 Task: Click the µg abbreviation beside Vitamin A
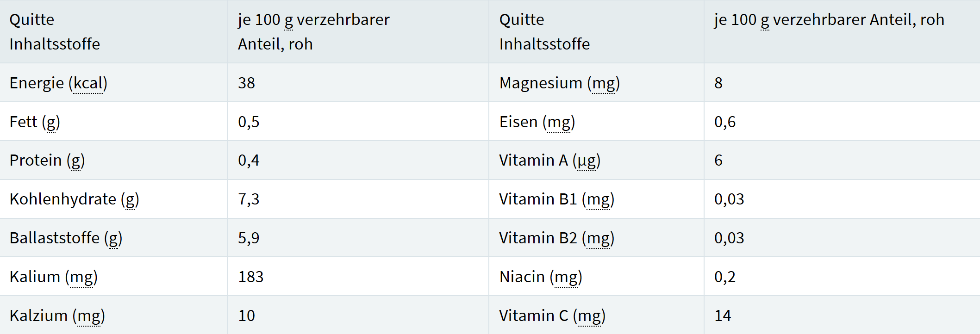point(587,161)
